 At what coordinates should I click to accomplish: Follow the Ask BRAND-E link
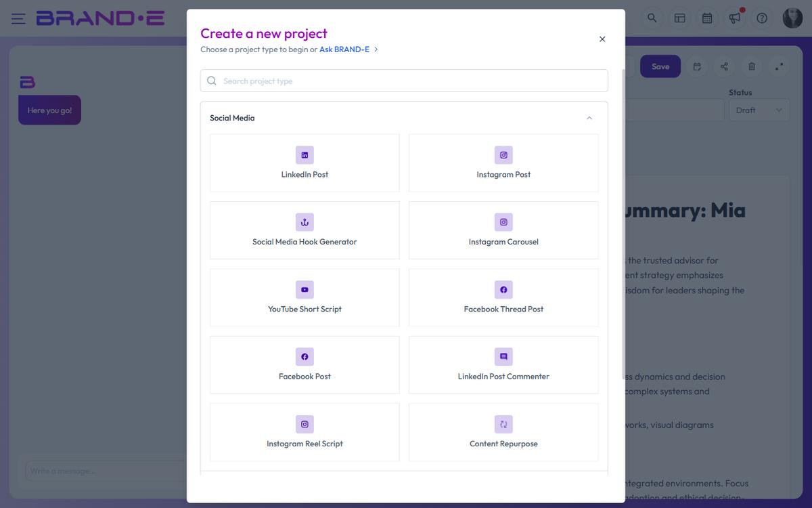click(x=344, y=49)
